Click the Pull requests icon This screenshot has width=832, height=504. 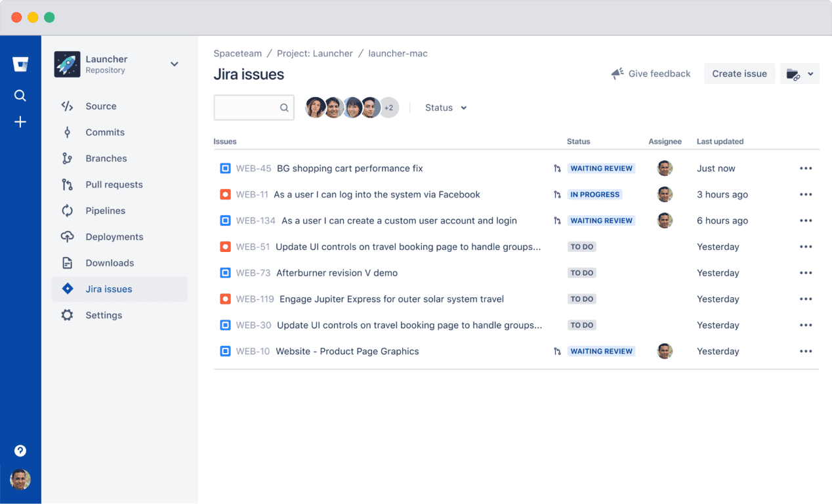pos(66,184)
